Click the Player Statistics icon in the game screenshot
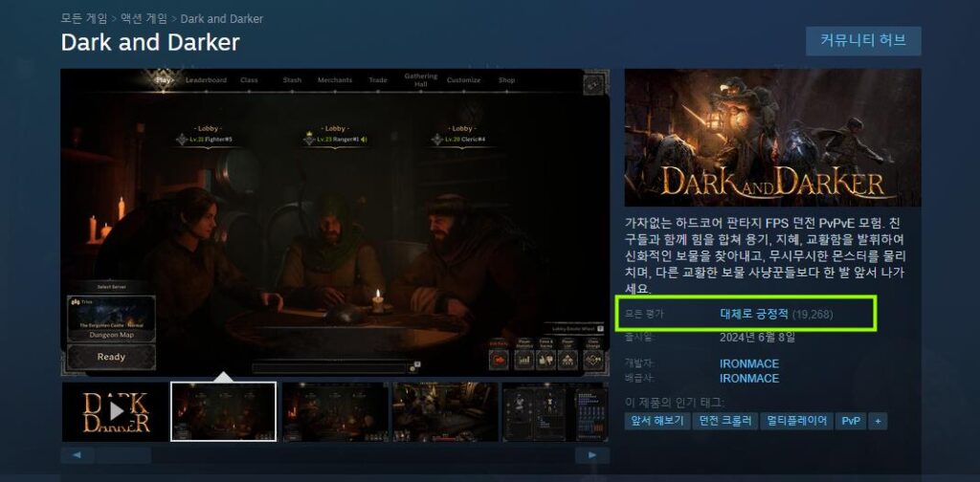Viewport: 980px width, 482px height. pos(523,359)
